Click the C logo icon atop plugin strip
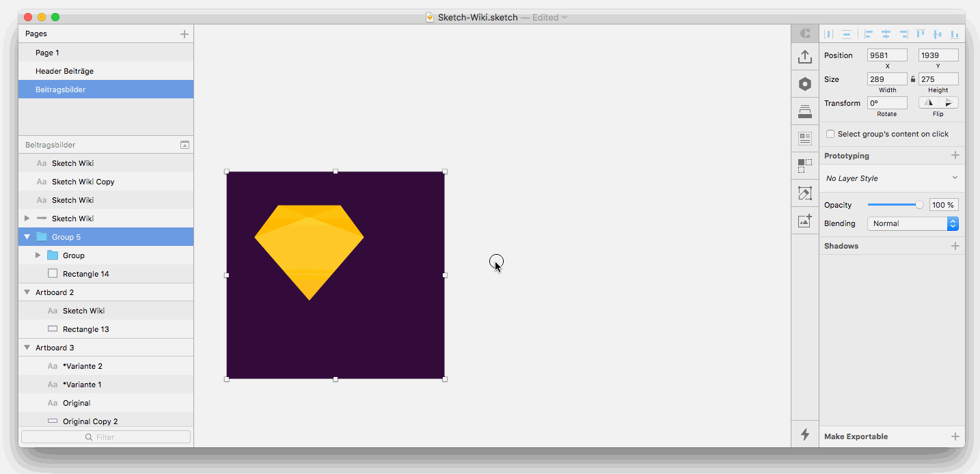The width and height of the screenshot is (980, 474). (x=805, y=33)
